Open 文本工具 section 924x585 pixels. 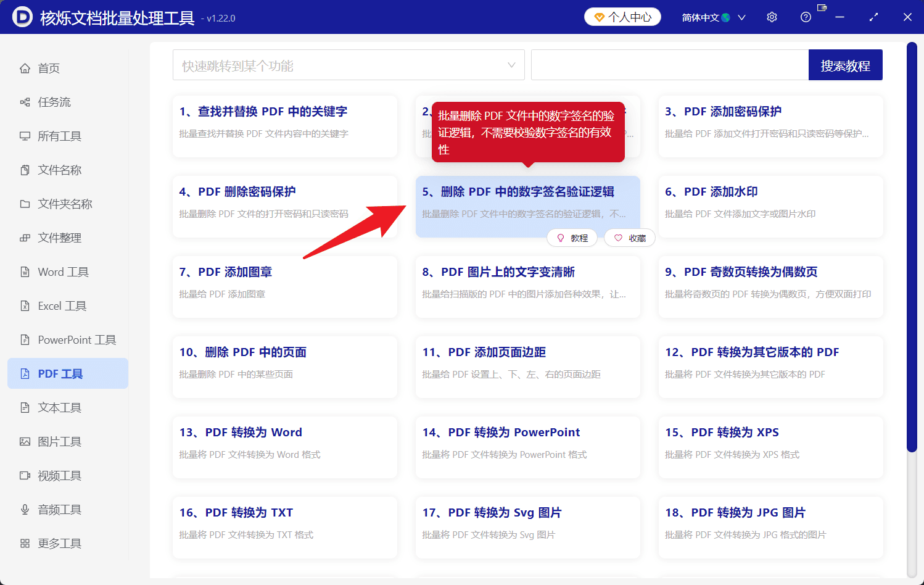[59, 407]
